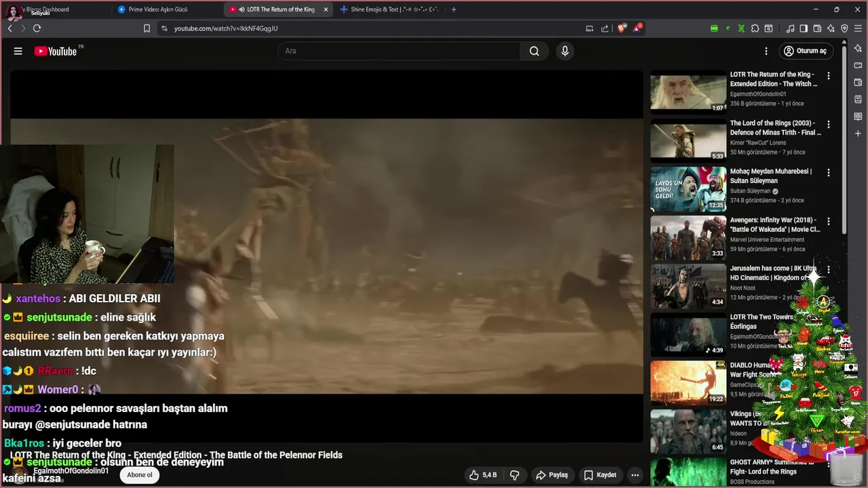Screen dimensions: 868x488
Task: Click the YouTube Ara search field
Action: tap(399, 51)
